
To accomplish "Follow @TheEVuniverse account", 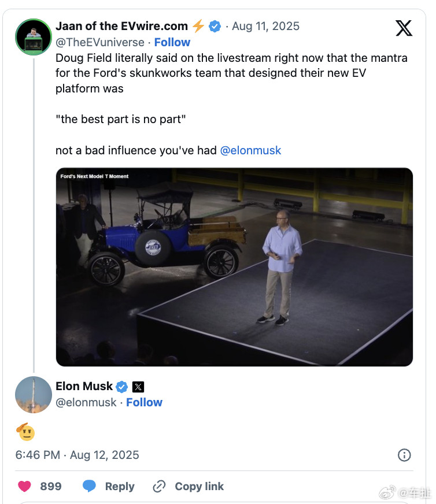I will click(172, 42).
